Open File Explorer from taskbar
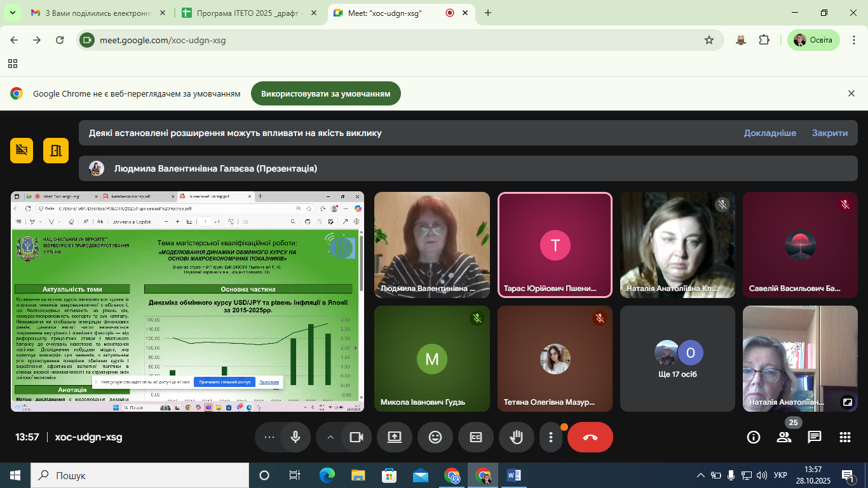Screen dimensions: 868x488 pyautogui.click(x=358, y=475)
